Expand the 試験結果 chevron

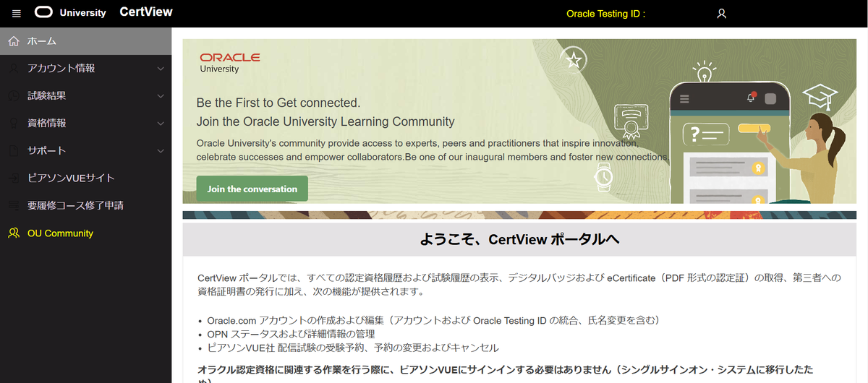click(161, 96)
